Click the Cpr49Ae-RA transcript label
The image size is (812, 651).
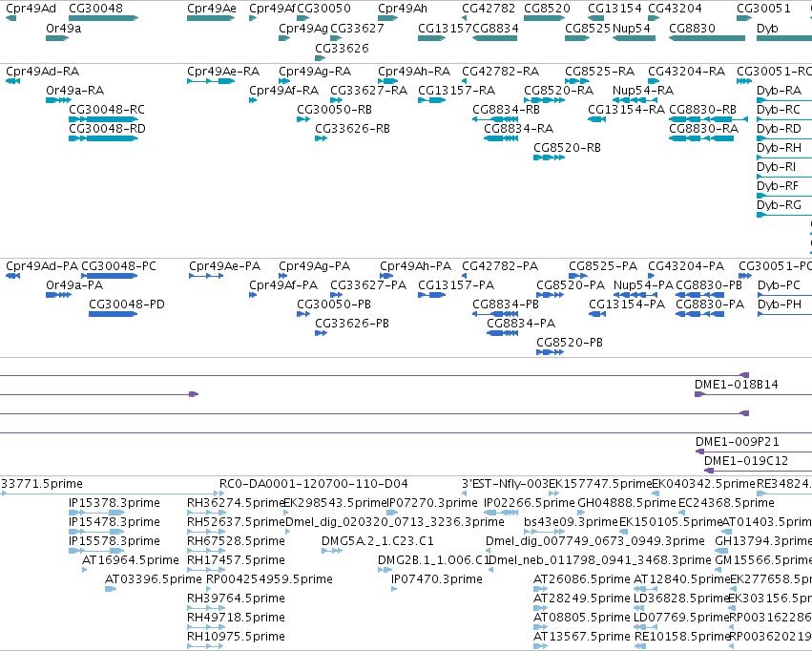click(x=223, y=71)
